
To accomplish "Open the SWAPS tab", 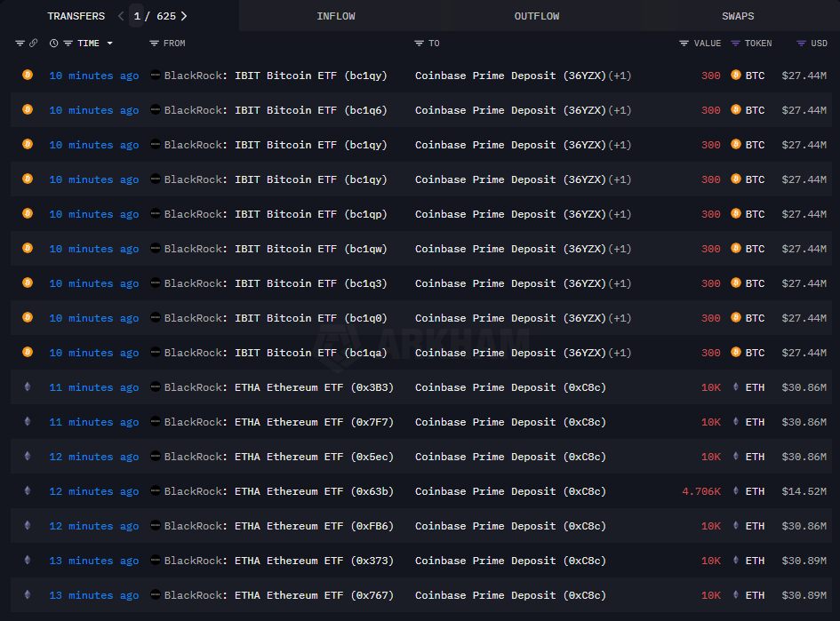I will 738,16.
